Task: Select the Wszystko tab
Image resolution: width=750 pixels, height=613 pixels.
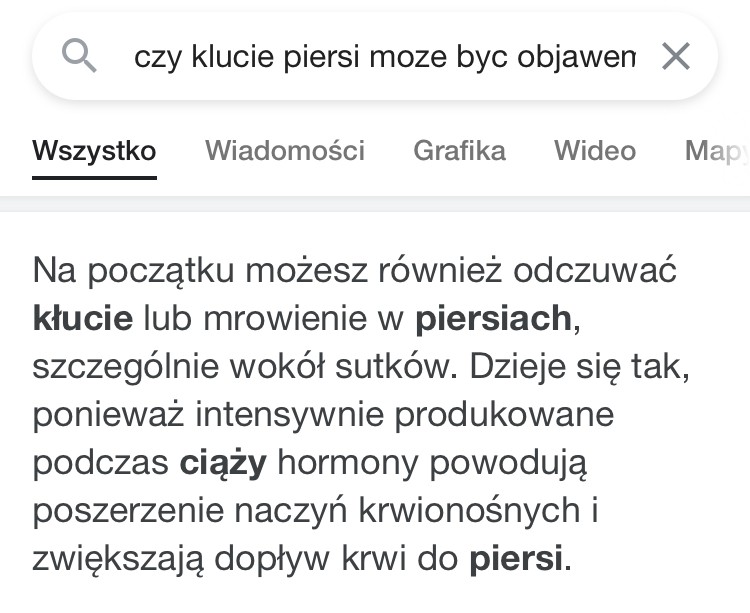Action: coord(94,151)
